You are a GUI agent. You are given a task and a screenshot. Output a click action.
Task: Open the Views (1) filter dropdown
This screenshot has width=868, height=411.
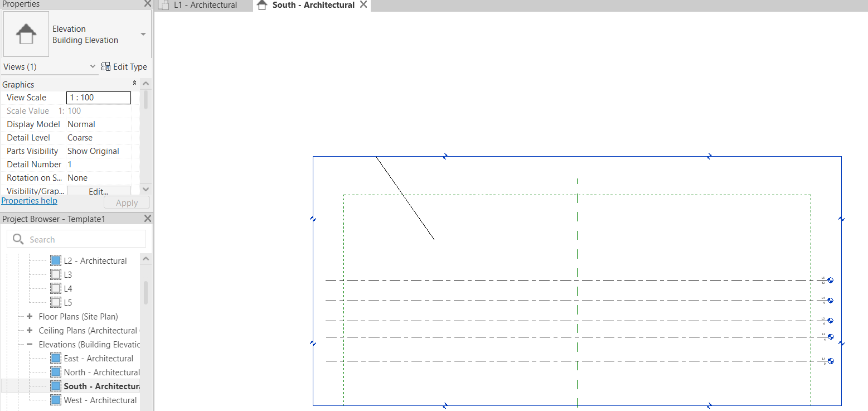[93, 66]
